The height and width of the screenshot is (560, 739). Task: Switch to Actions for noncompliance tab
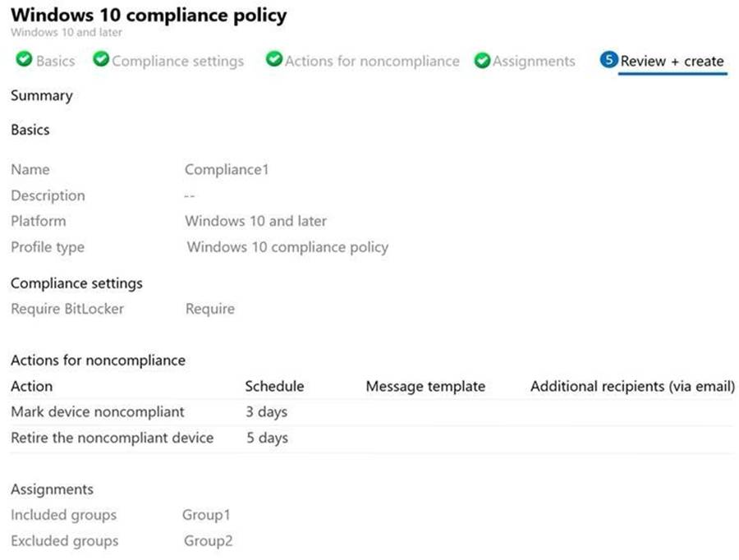coord(372,61)
